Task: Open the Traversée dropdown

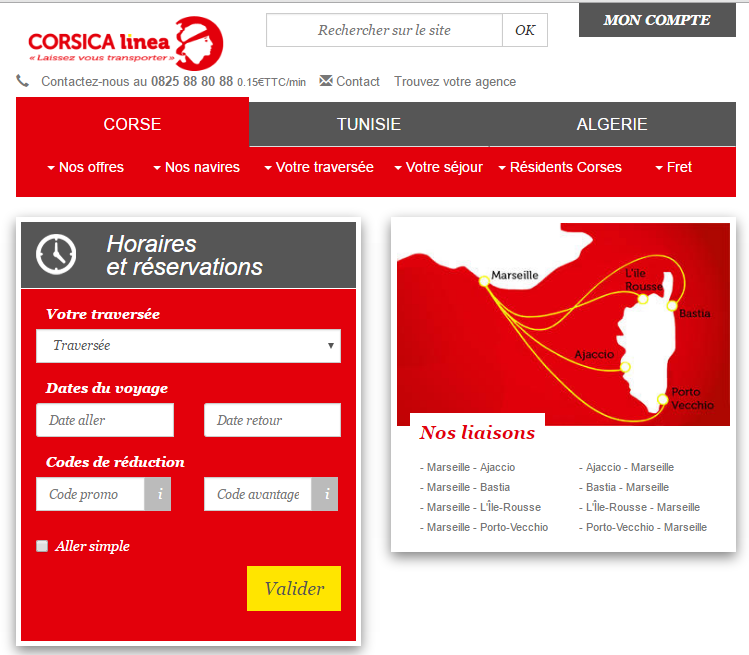Action: (x=188, y=346)
